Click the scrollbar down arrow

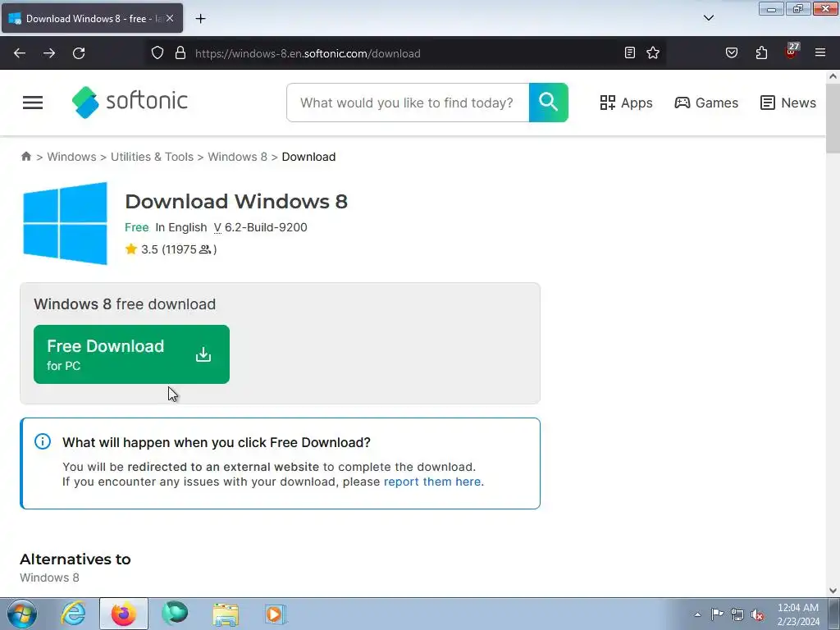[833, 591]
